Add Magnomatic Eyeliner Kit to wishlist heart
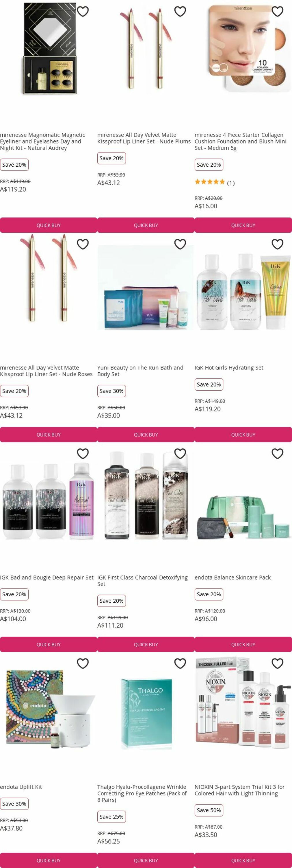292x868 pixels. tap(83, 12)
